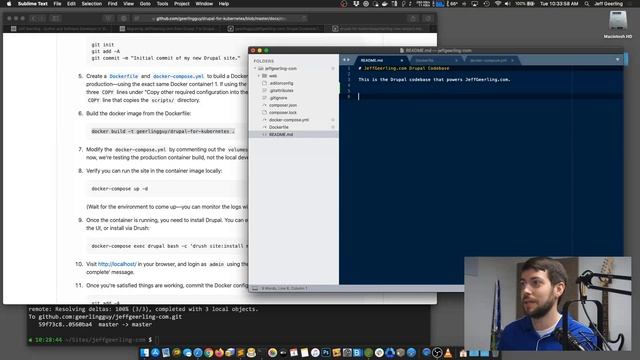Click the Safari share button
640x360 pixels.
coord(413,18)
